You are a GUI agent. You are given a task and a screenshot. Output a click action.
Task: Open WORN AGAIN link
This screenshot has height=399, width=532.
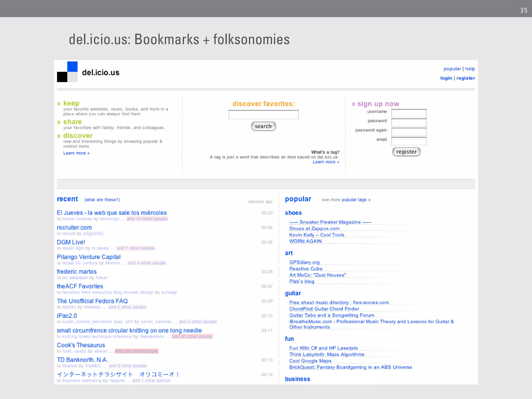pos(305,241)
